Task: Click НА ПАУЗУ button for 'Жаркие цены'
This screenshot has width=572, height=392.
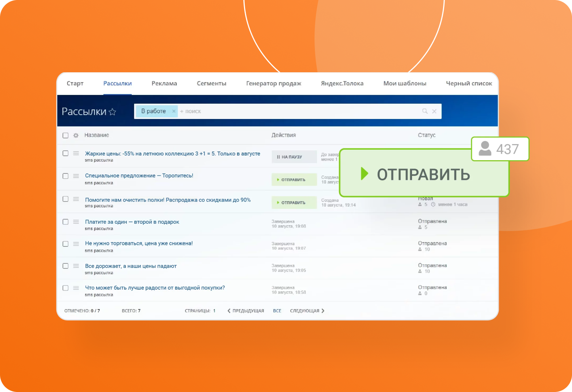Action: point(294,157)
